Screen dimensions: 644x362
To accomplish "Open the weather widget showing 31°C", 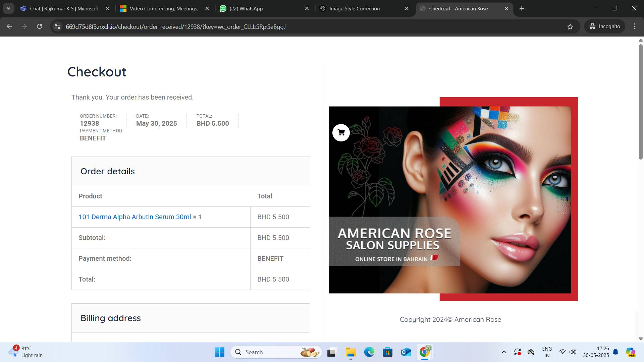I will tap(25, 352).
